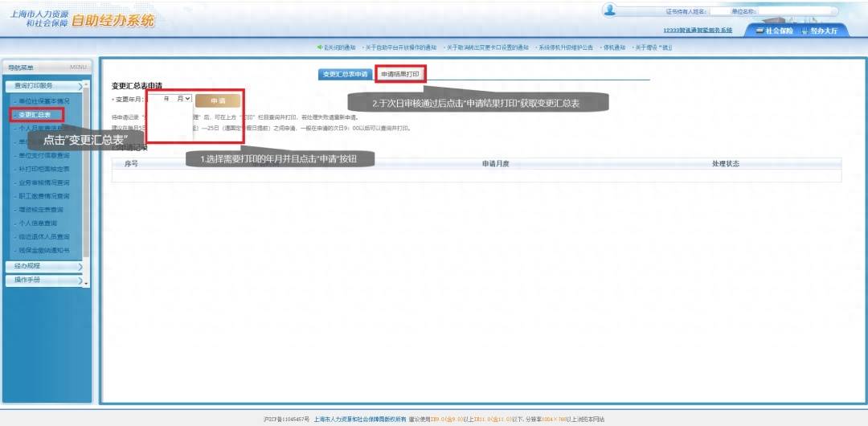Open the 经办大厅 header tab

(x=821, y=31)
